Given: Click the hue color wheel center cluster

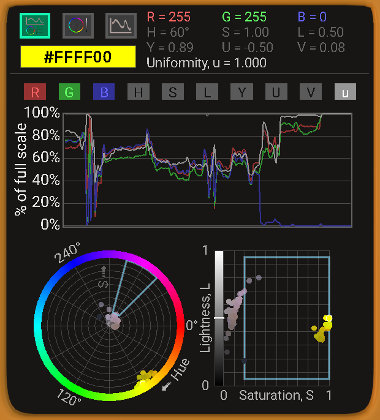Looking at the screenshot, I should click(x=113, y=321).
